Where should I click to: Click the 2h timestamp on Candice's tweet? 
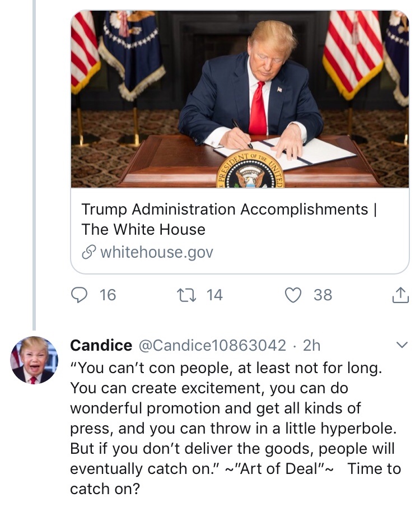click(x=311, y=346)
